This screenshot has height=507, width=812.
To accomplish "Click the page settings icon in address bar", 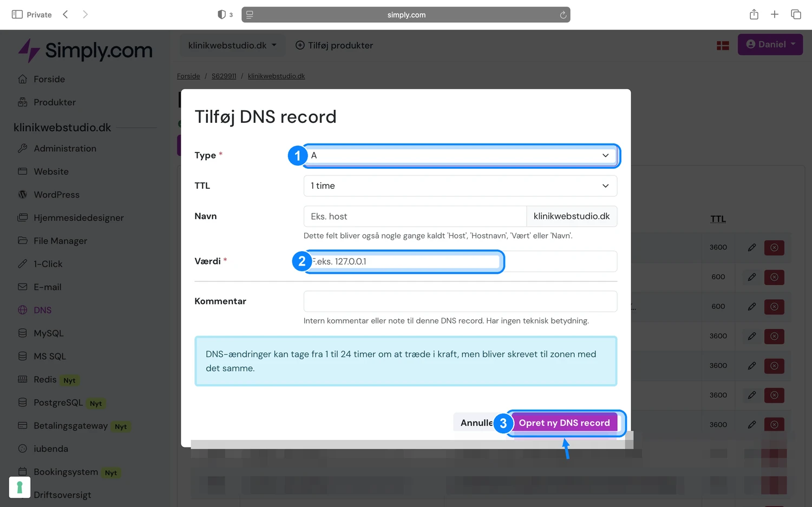I will (x=250, y=15).
